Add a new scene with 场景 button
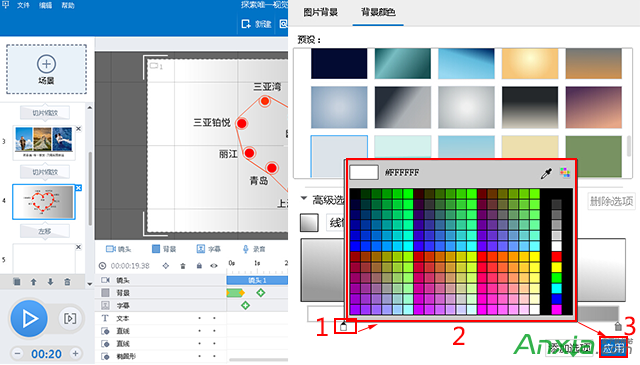The height and width of the screenshot is (365, 640). [x=46, y=69]
